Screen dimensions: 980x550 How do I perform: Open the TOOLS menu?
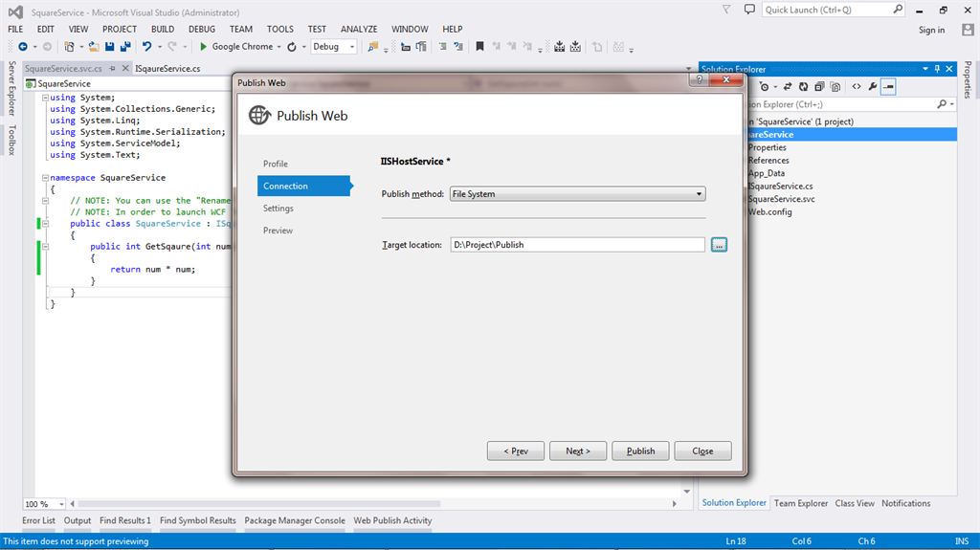[280, 30]
